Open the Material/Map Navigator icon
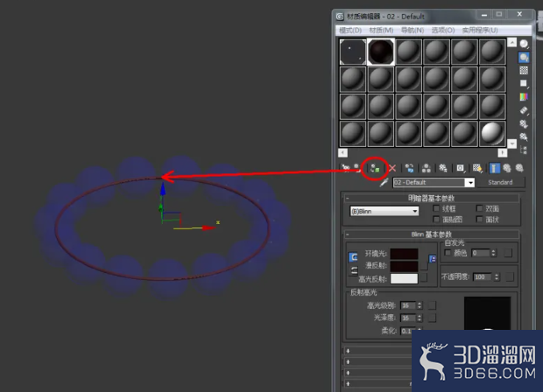543x392 pixels. [524, 150]
